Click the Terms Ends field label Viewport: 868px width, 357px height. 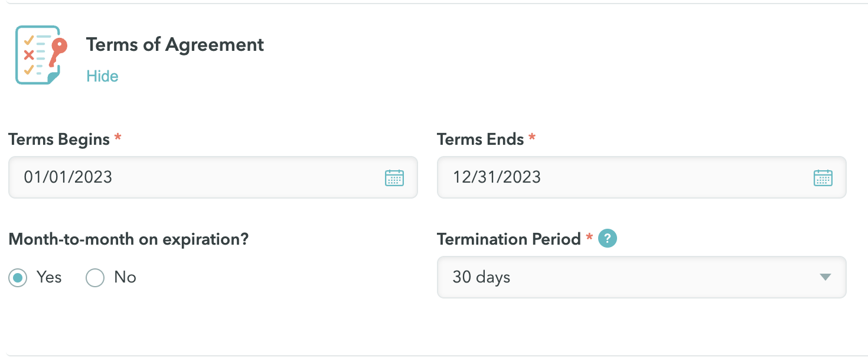481,139
